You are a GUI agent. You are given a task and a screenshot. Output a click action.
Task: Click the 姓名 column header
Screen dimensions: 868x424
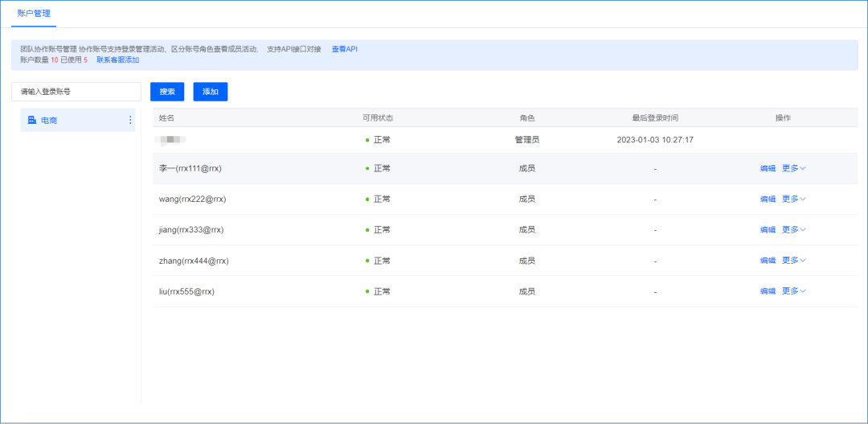coord(166,118)
